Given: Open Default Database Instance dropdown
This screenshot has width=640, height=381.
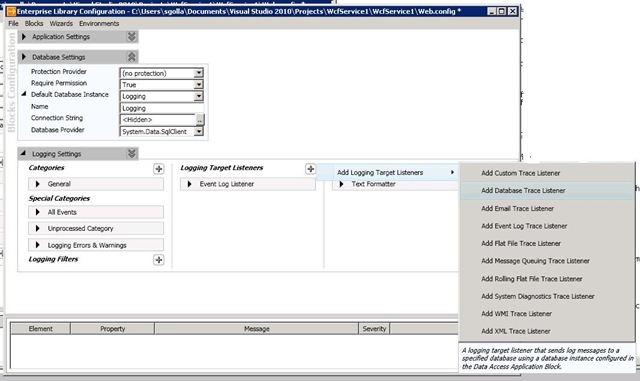Looking at the screenshot, I should pos(198,96).
